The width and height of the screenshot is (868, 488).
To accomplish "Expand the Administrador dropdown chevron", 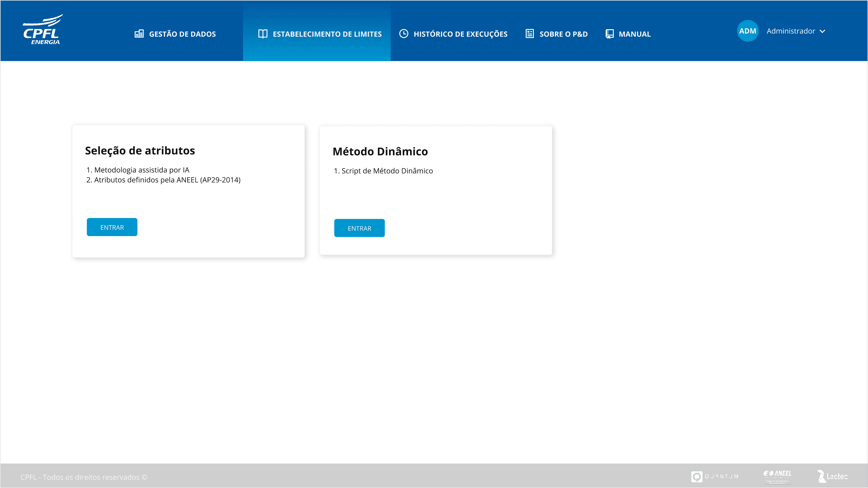I will coord(823,31).
